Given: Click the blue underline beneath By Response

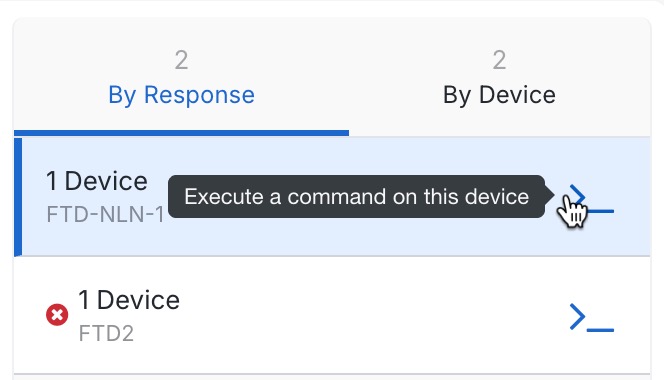Looking at the screenshot, I should (181, 133).
